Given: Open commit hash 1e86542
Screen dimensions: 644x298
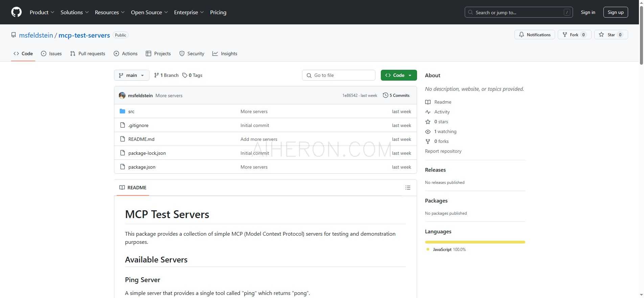Looking at the screenshot, I should (350, 95).
